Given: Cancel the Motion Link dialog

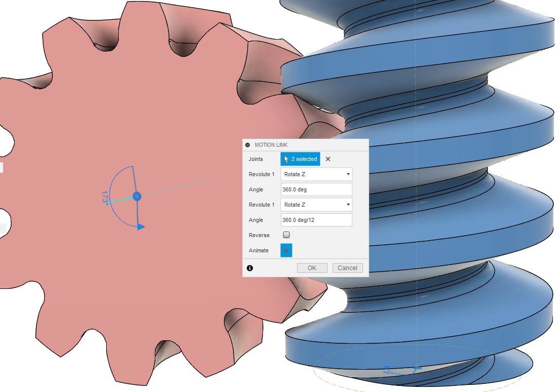Looking at the screenshot, I should 347,268.
